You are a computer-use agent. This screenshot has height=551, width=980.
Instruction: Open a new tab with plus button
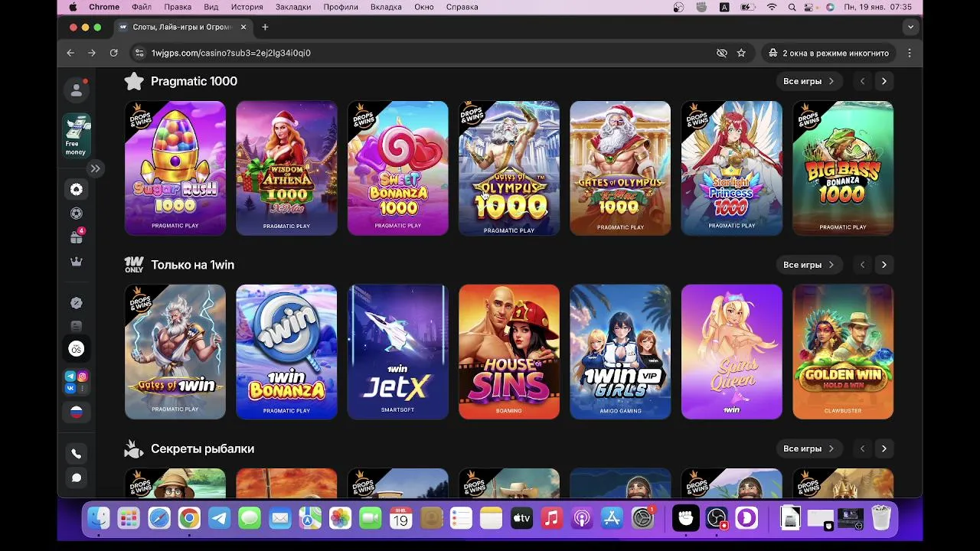(265, 27)
